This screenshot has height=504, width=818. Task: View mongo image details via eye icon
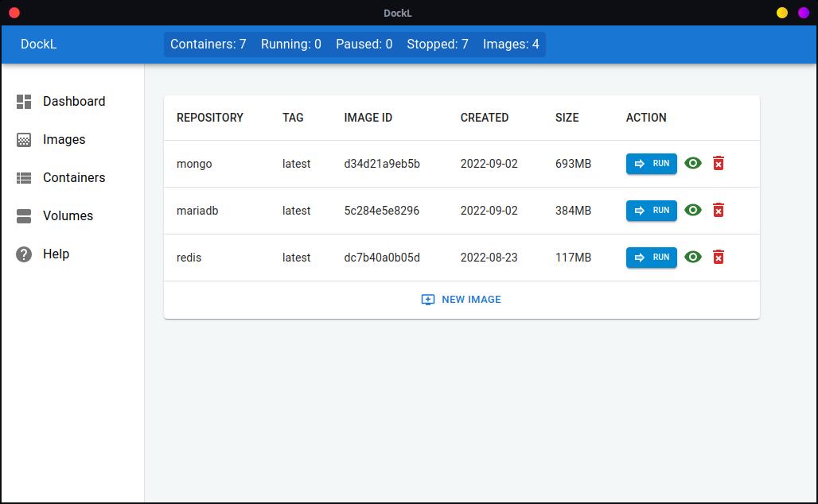[693, 164]
